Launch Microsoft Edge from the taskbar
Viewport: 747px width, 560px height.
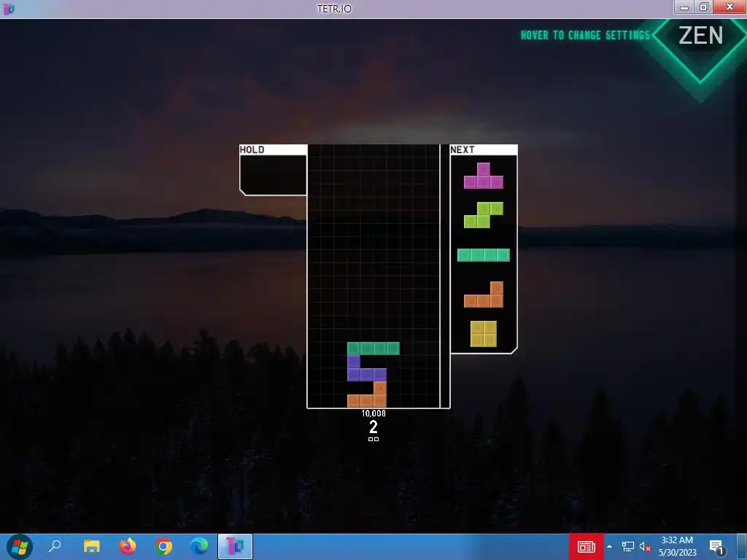[x=199, y=546]
